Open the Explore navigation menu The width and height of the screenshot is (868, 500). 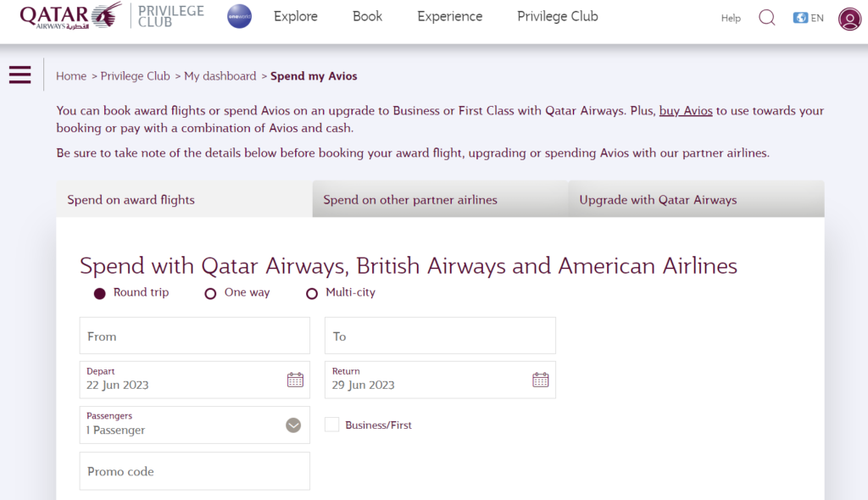pyautogui.click(x=296, y=17)
